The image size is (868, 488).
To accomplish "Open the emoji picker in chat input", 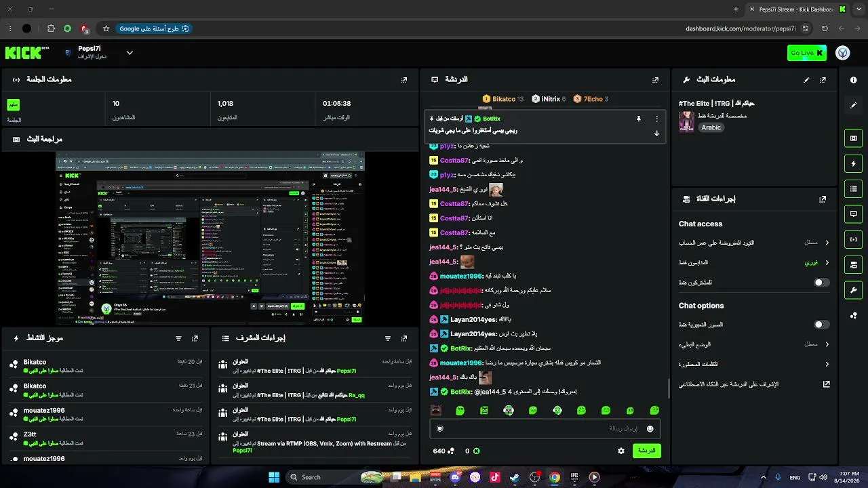I will coord(650,429).
